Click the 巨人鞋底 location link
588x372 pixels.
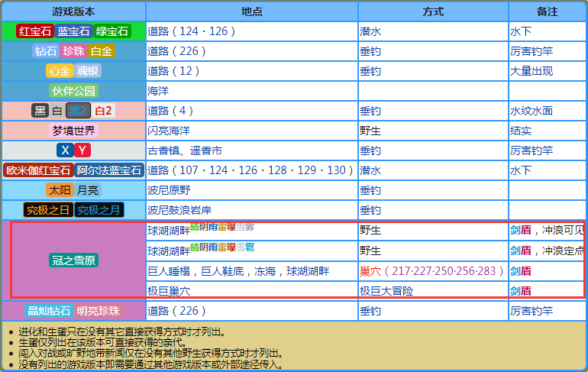222,271
